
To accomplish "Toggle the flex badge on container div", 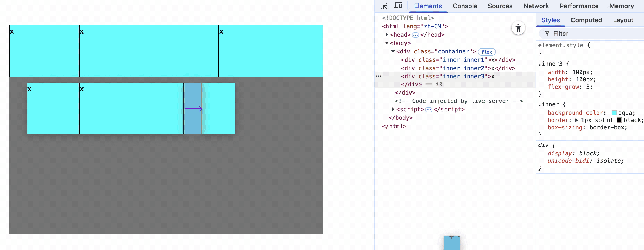I will [487, 52].
